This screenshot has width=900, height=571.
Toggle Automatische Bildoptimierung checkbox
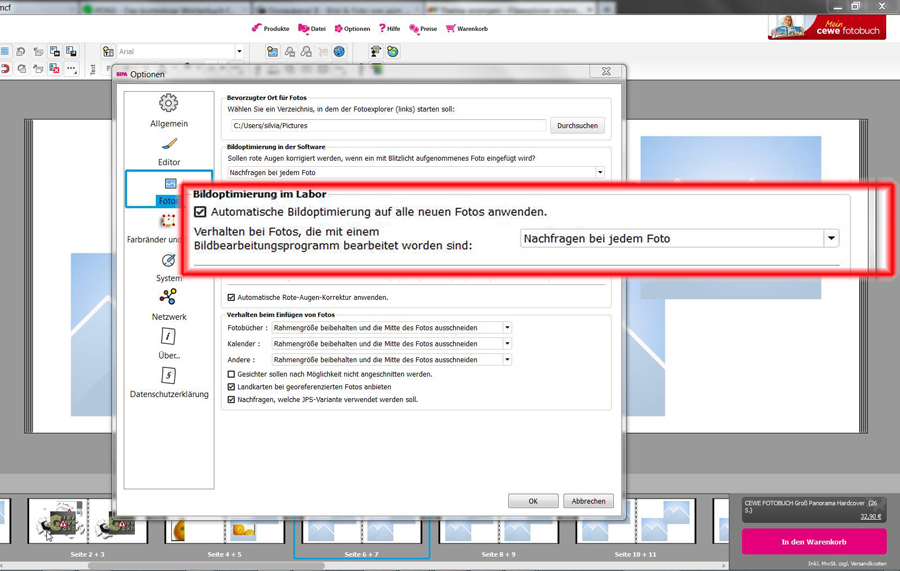(200, 212)
